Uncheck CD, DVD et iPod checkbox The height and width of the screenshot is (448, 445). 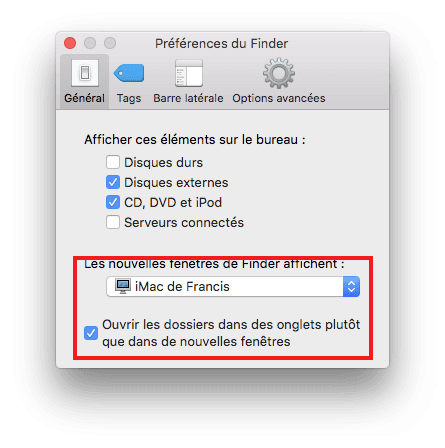point(113,202)
